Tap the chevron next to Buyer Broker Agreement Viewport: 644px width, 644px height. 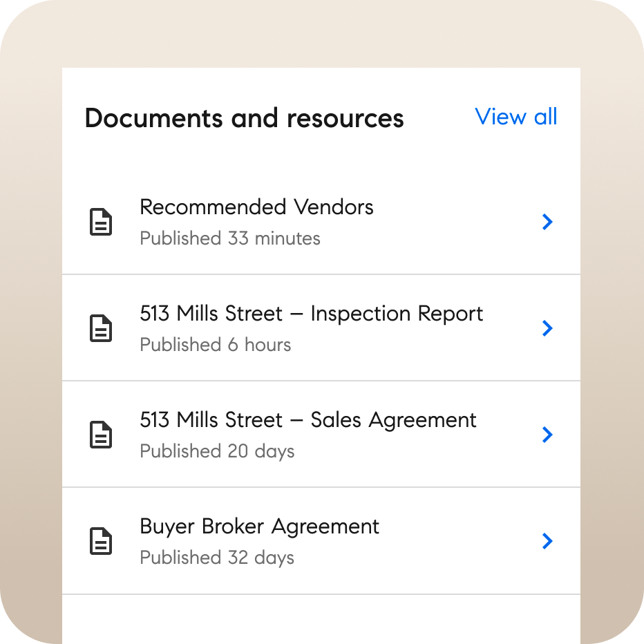click(x=547, y=541)
